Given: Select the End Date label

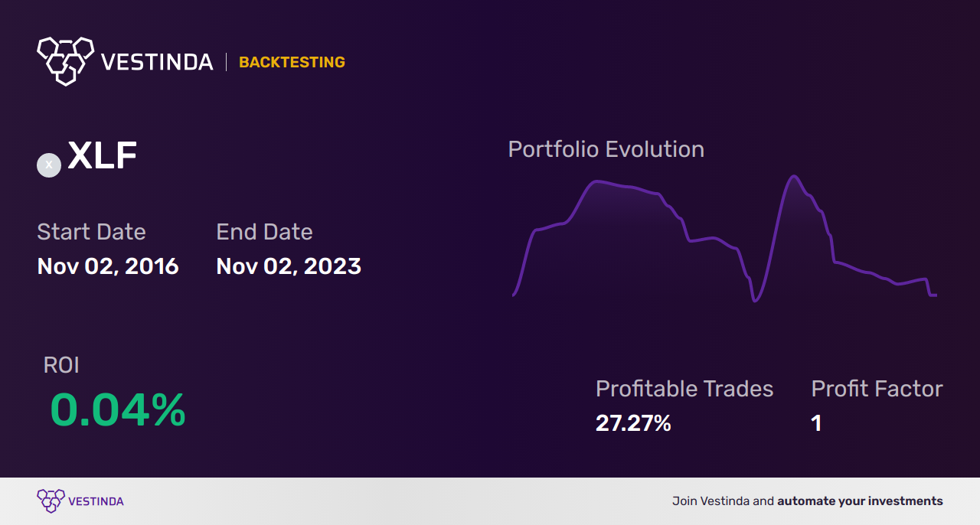Looking at the screenshot, I should (x=264, y=232).
